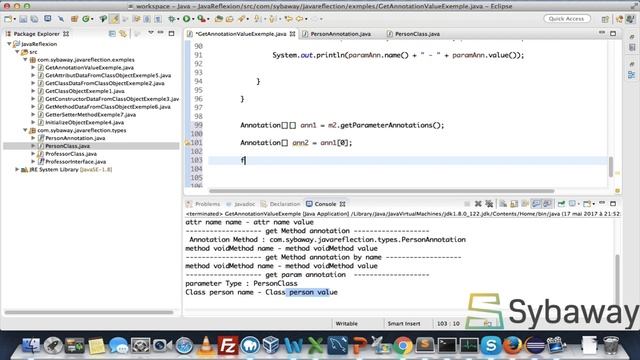This screenshot has width=640, height=360.
Task: Open Google Chrome from the Dock
Action: pyautogui.click(x=403, y=346)
